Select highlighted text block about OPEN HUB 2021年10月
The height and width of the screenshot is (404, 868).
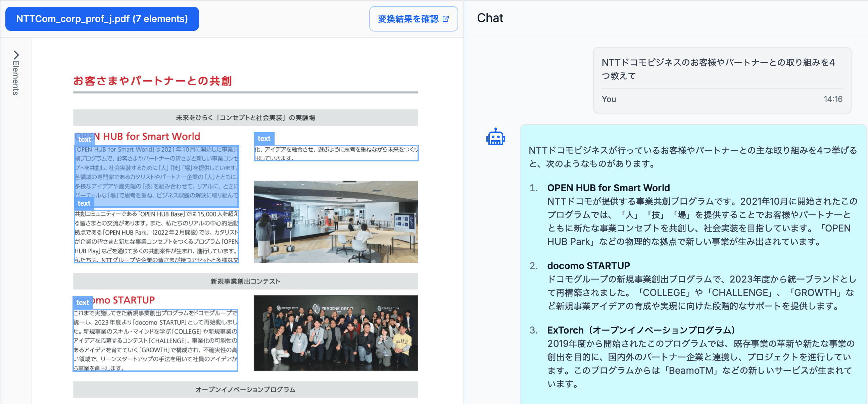click(156, 176)
